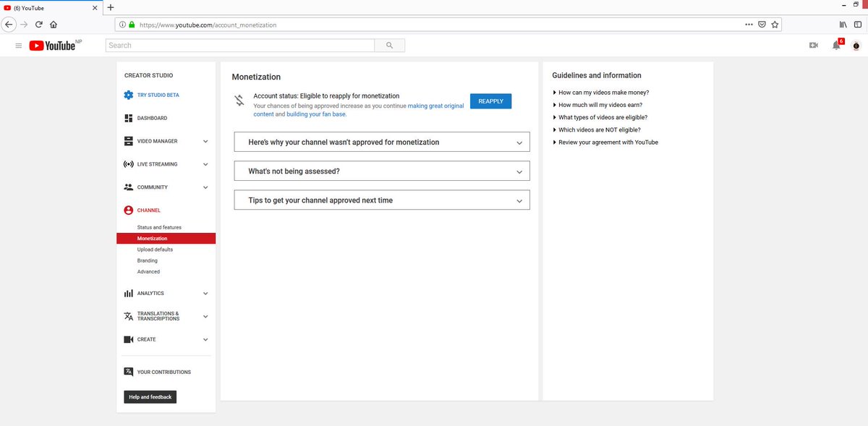Image resolution: width=868 pixels, height=426 pixels.
Task: Open the YouTube hamburger guide menu
Action: pyautogui.click(x=19, y=46)
